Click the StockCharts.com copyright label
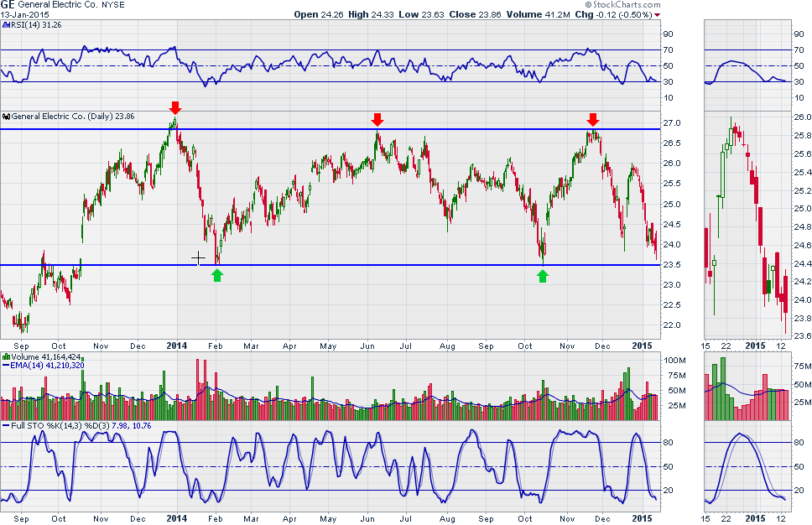Screen dimensions: 812x525 (x=622, y=5)
